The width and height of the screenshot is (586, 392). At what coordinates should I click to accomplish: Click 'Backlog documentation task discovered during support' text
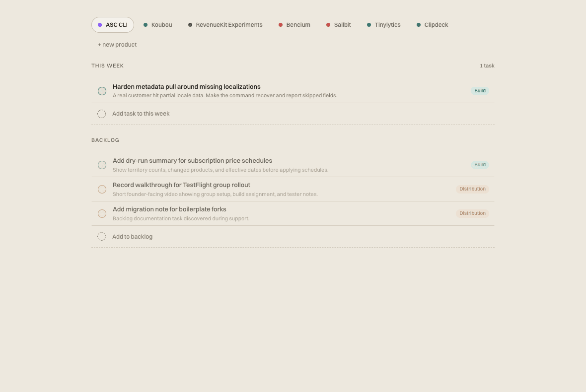181,218
